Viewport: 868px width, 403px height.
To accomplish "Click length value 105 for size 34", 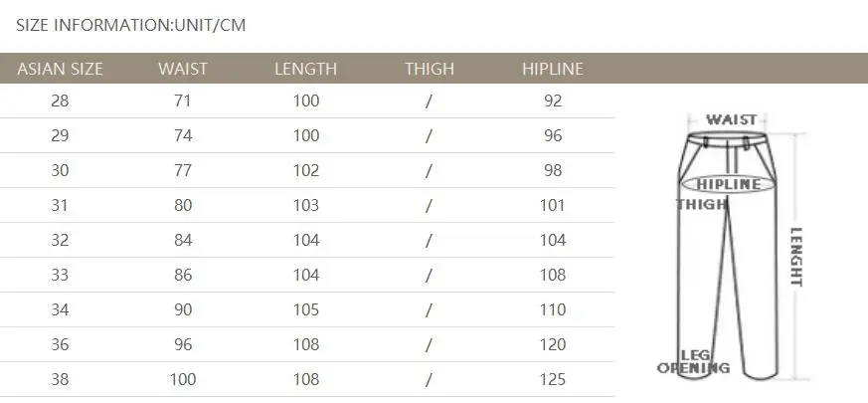I will (x=306, y=309).
